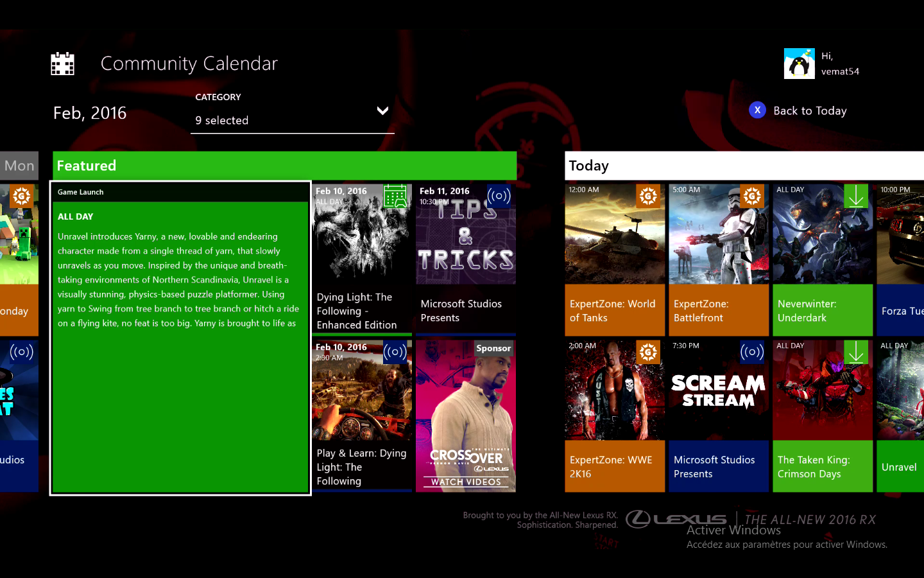The width and height of the screenshot is (924, 578).
Task: Select the Today section header
Action: click(744, 166)
